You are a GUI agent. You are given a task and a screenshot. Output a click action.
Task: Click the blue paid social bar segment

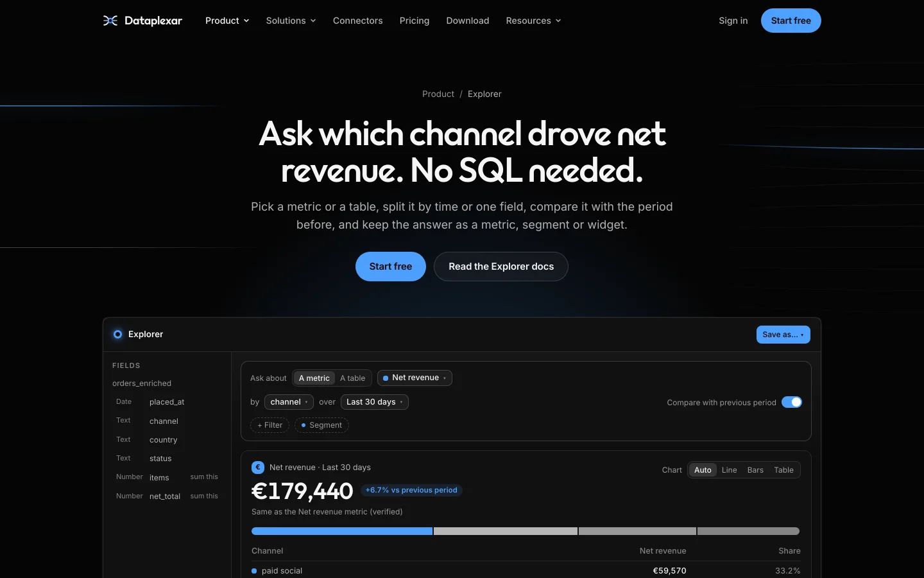coord(342,531)
